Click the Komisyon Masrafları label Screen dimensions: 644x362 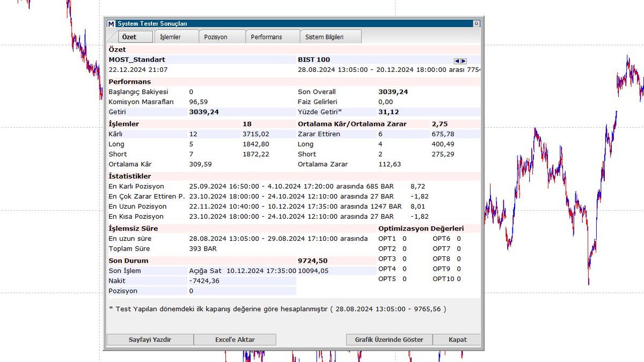click(141, 102)
